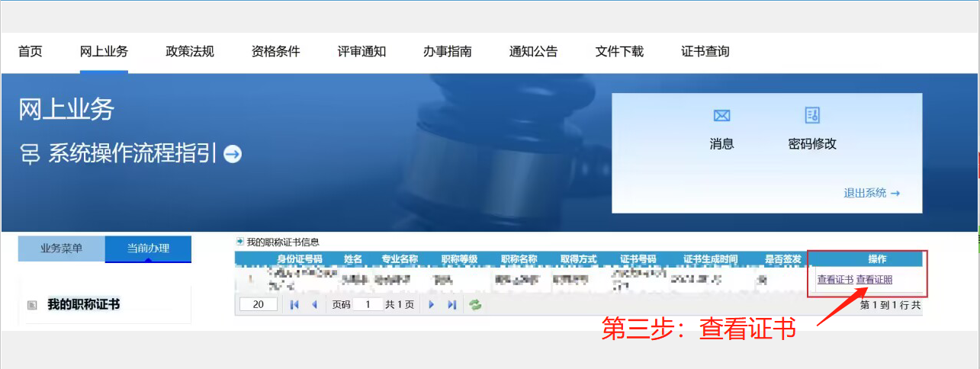Viewport: 980px width, 369px height.
Task: Open the 网上业务 navigation tab
Action: click(104, 52)
